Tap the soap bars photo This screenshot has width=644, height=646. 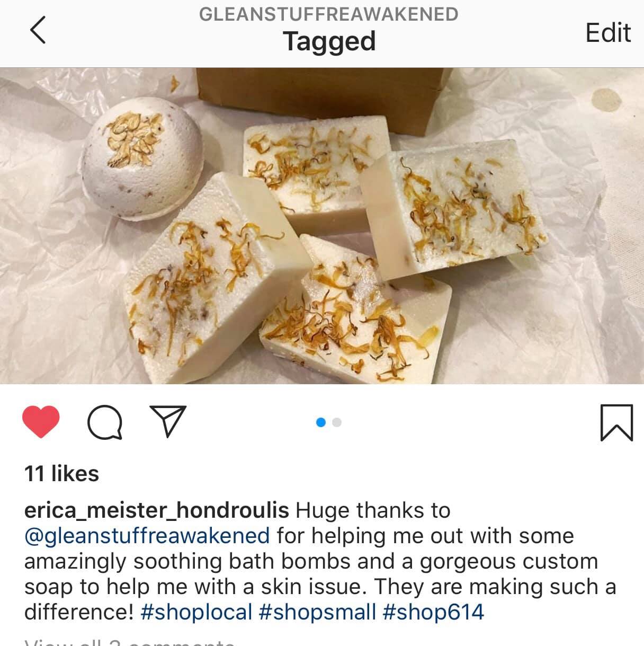322,226
